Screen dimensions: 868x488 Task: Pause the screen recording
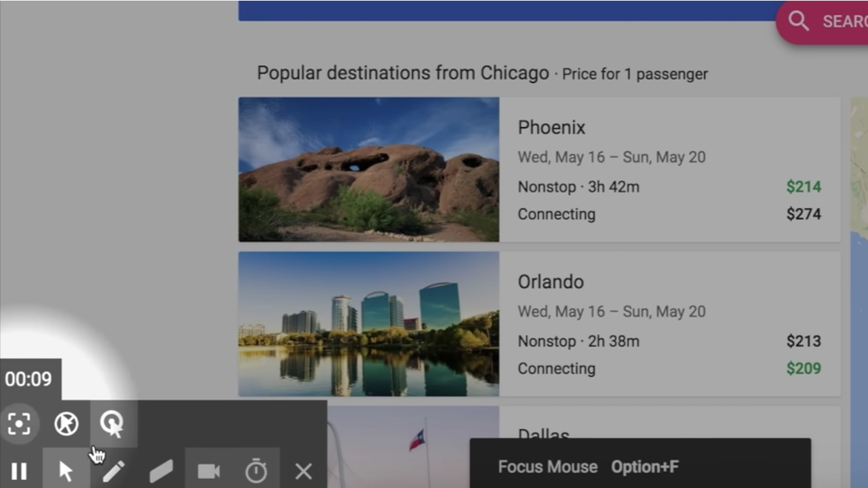coord(19,471)
